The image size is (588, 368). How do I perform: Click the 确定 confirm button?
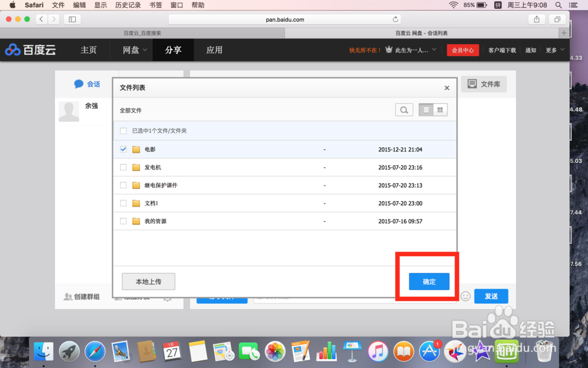point(429,281)
